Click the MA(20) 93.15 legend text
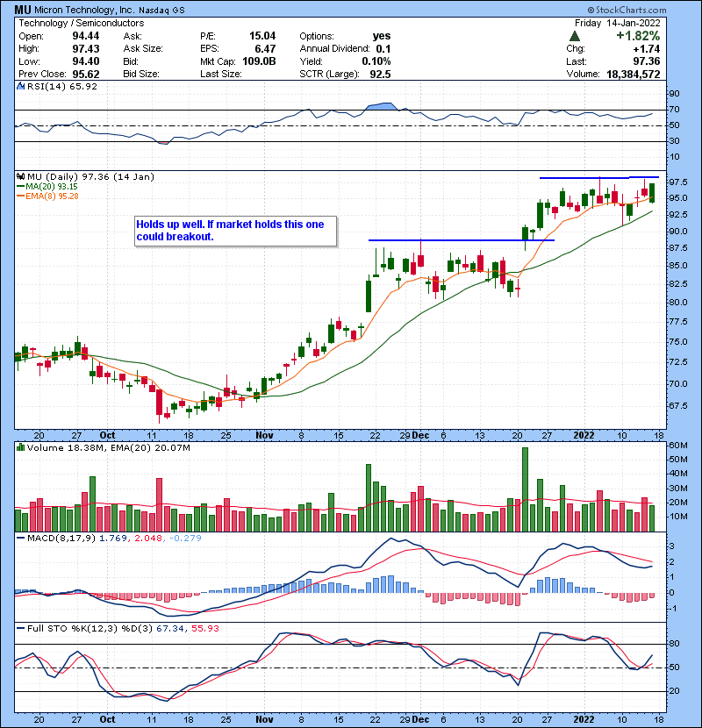Screen dimensions: 702x728 [52, 187]
